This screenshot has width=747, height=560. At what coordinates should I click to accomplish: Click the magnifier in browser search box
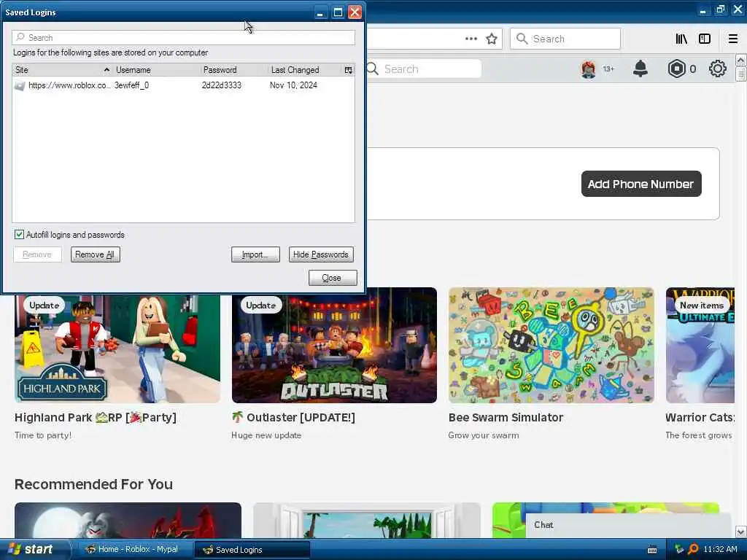(522, 39)
